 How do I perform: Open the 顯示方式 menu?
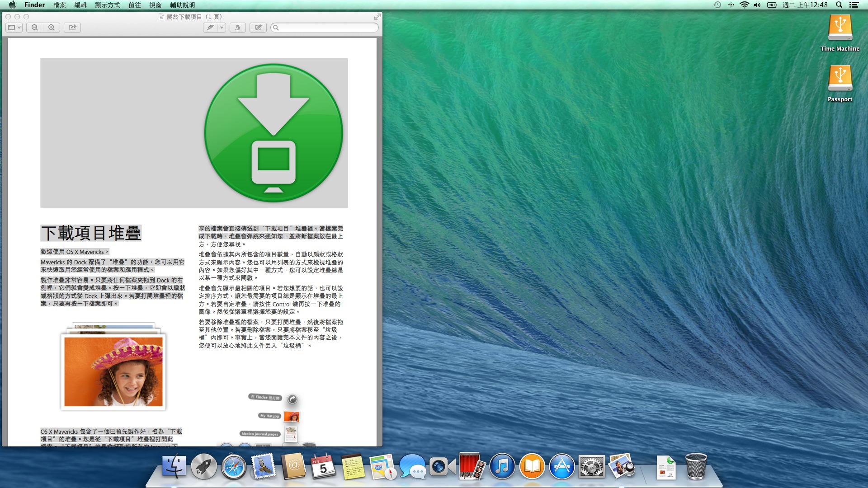tap(108, 5)
